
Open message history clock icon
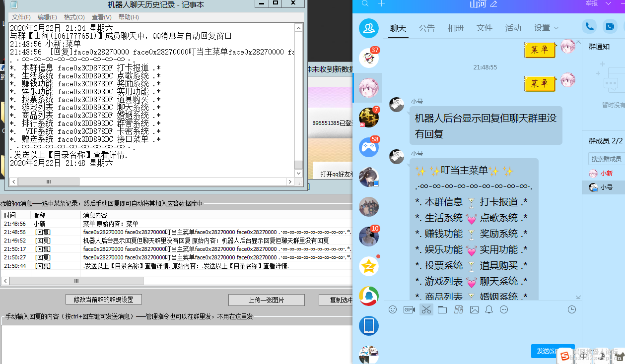click(x=572, y=309)
